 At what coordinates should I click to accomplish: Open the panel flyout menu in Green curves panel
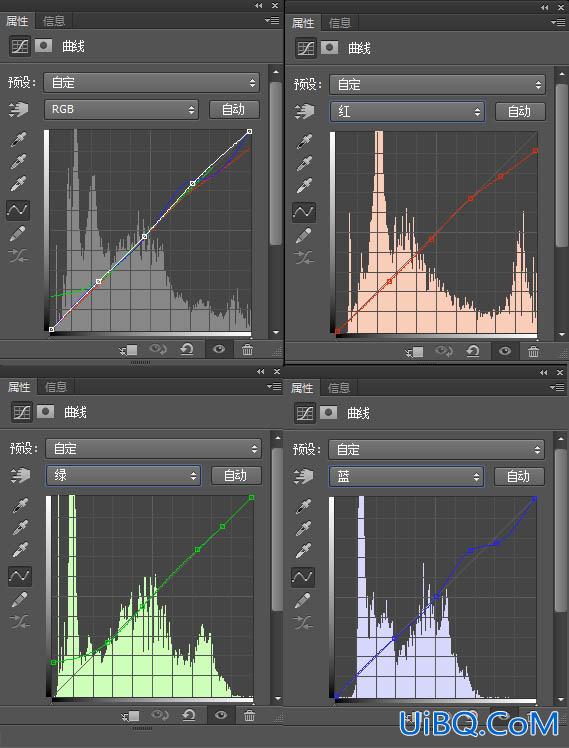pos(273,387)
